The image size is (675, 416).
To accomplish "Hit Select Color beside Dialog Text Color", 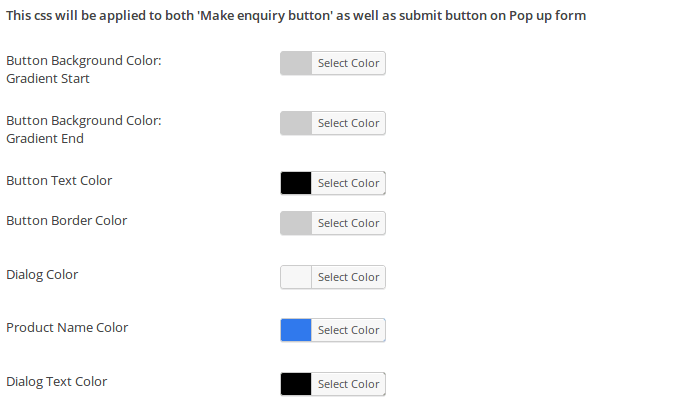I will click(348, 384).
